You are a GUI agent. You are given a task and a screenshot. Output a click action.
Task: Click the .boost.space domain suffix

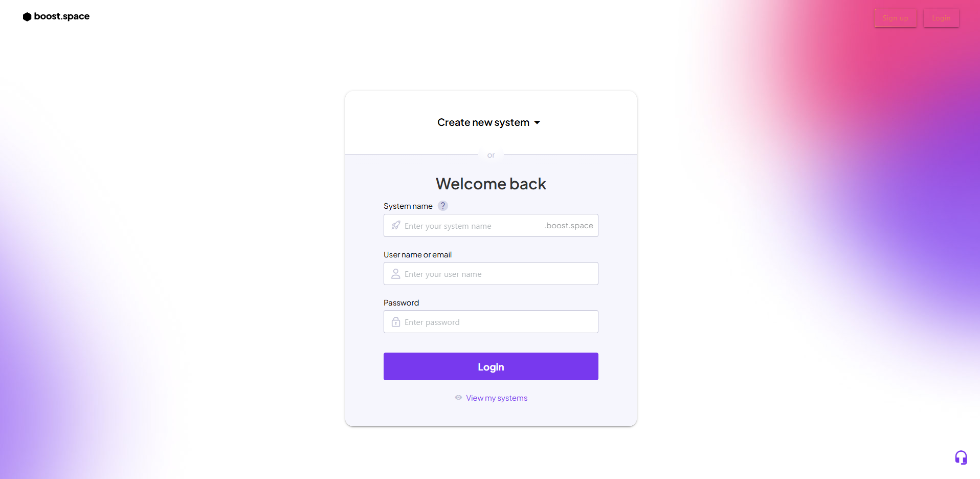[x=569, y=226]
